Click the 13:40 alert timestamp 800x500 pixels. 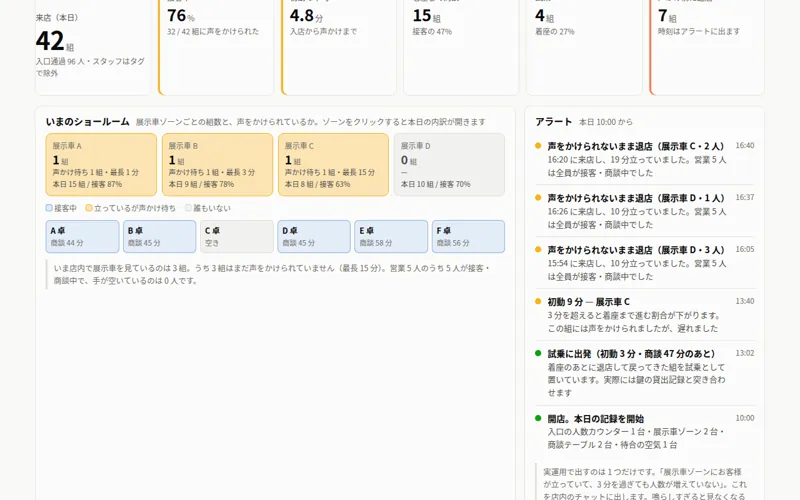point(744,302)
